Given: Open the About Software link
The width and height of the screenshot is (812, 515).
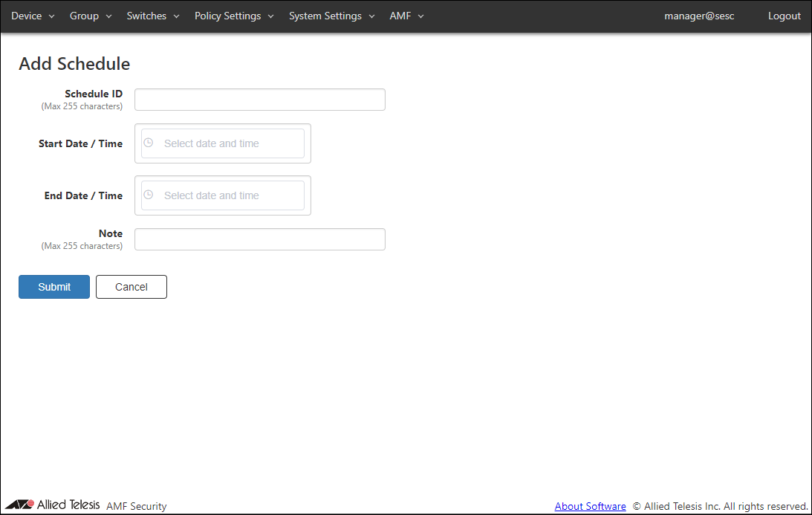Looking at the screenshot, I should pos(590,506).
